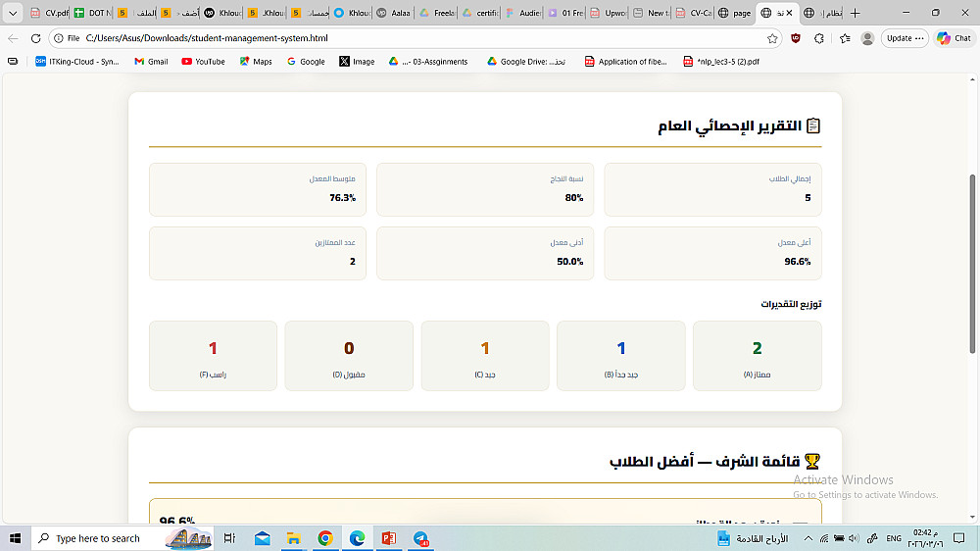
Task: Open Copilot Chat
Action: [954, 38]
